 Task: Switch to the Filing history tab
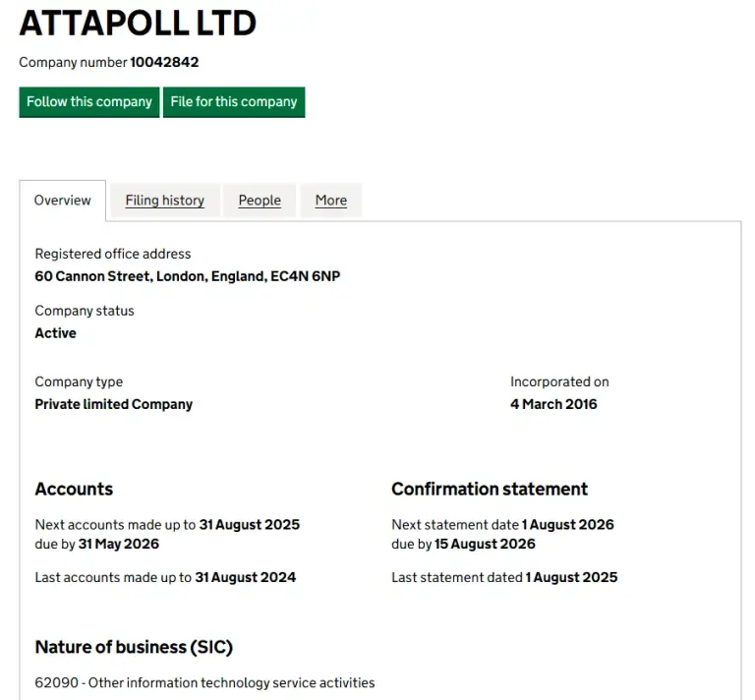pos(165,201)
